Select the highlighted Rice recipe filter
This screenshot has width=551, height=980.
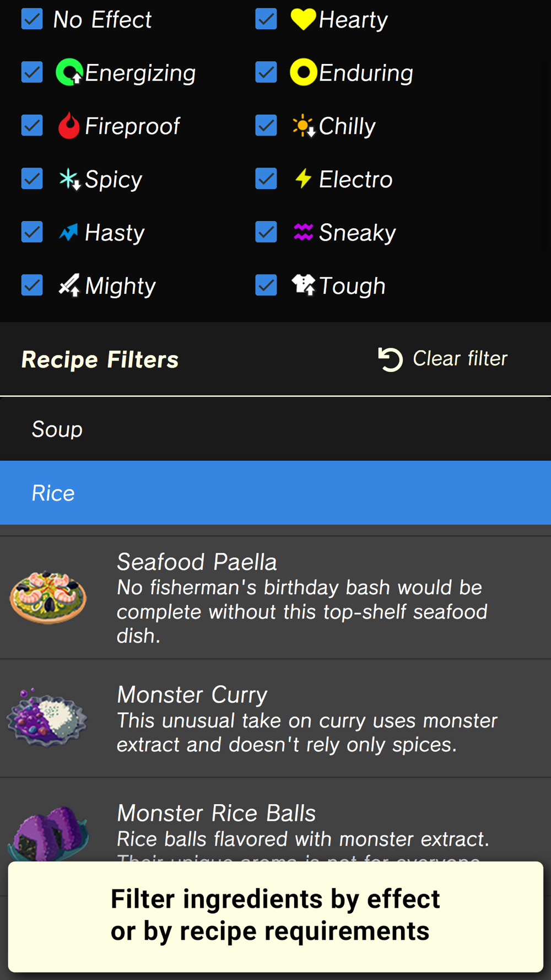click(275, 493)
